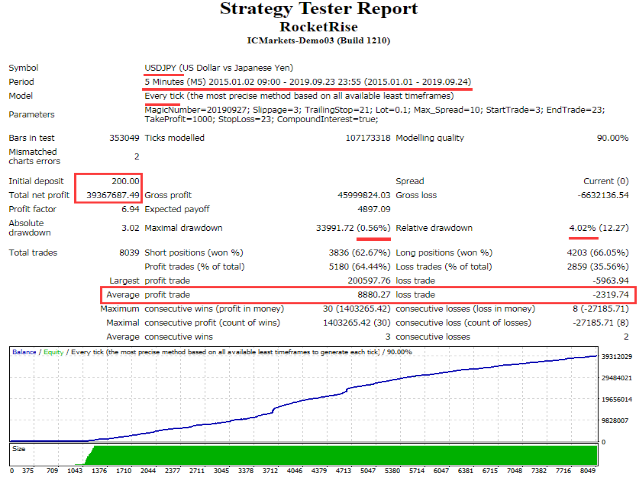
Task: Click total net profit '39367687.49'
Action: tap(113, 195)
